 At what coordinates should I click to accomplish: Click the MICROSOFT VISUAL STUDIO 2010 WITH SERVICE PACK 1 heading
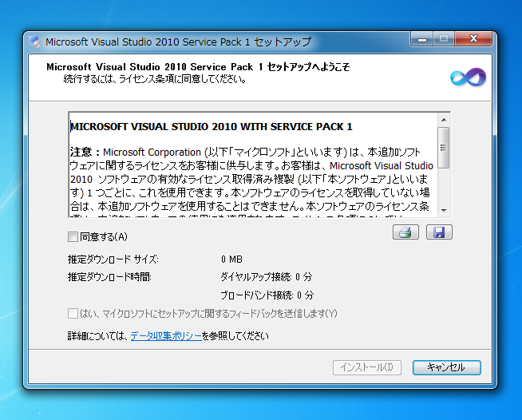coord(212,127)
